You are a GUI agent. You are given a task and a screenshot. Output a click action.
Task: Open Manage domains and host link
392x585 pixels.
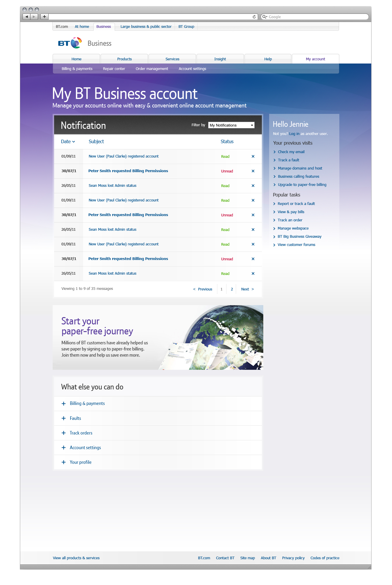point(300,168)
